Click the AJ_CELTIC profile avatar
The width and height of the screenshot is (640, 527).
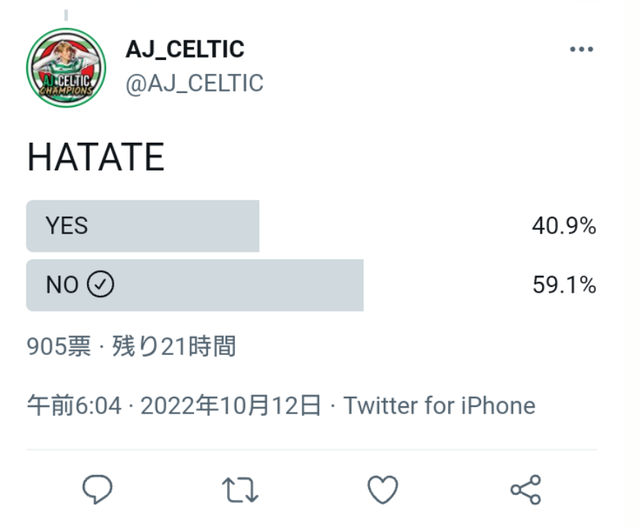[66, 67]
